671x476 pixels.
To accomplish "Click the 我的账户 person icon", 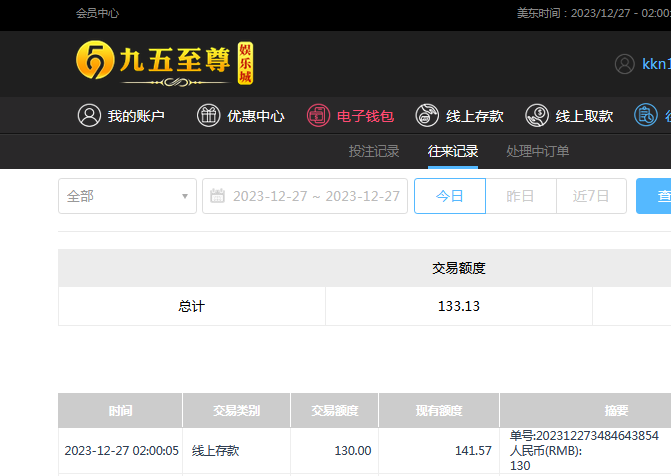I will (x=90, y=116).
